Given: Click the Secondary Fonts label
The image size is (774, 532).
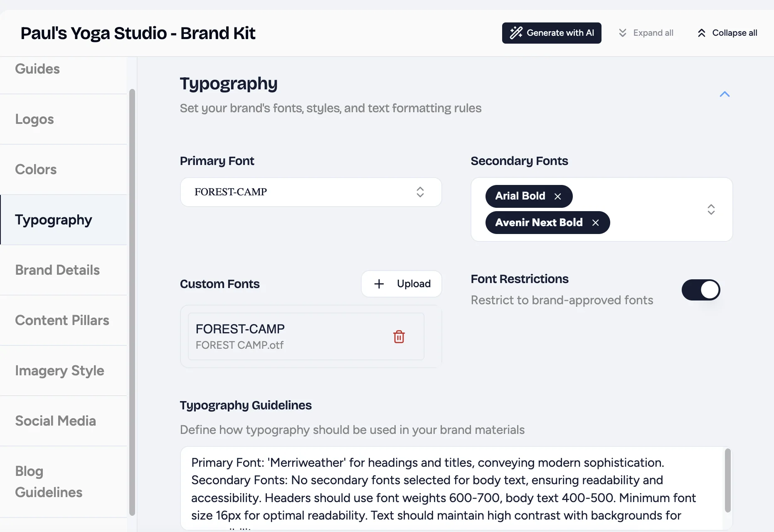Looking at the screenshot, I should point(519,161).
